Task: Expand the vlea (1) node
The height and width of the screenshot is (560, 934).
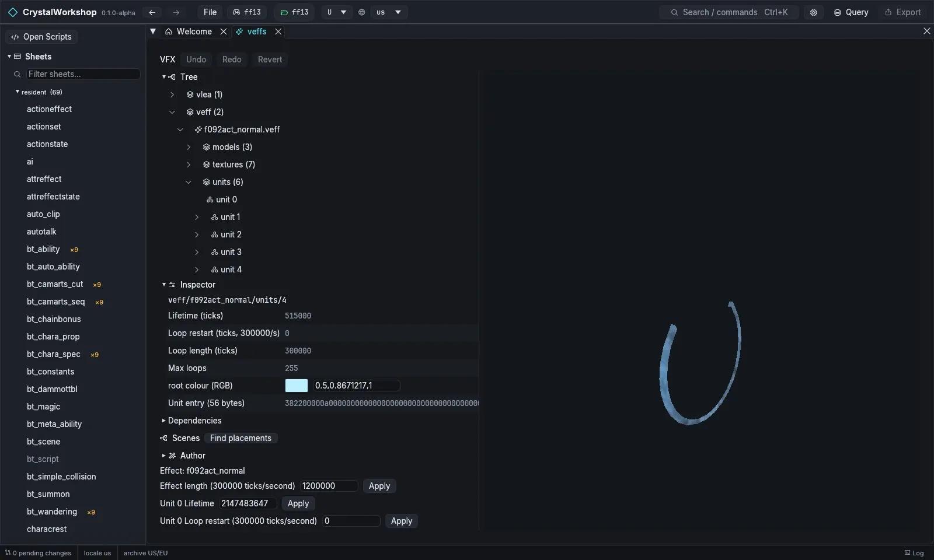Action: (x=172, y=94)
